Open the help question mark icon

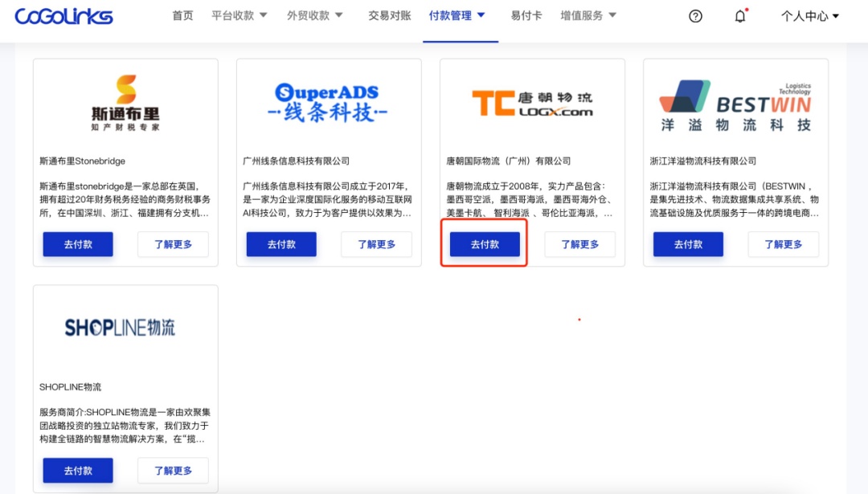695,16
